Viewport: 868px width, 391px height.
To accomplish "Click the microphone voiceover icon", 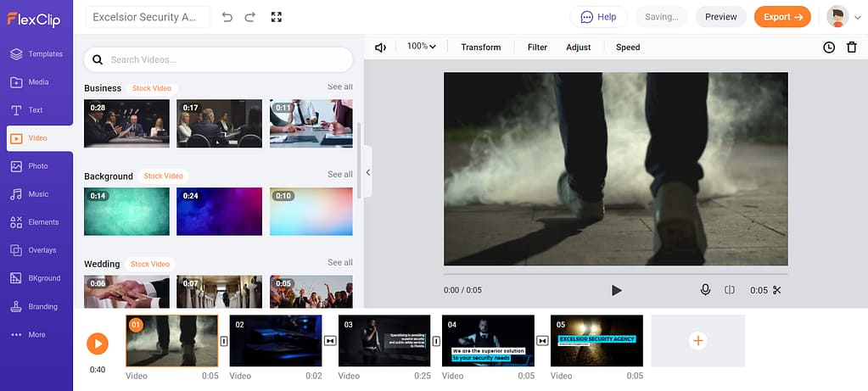I will click(x=705, y=290).
